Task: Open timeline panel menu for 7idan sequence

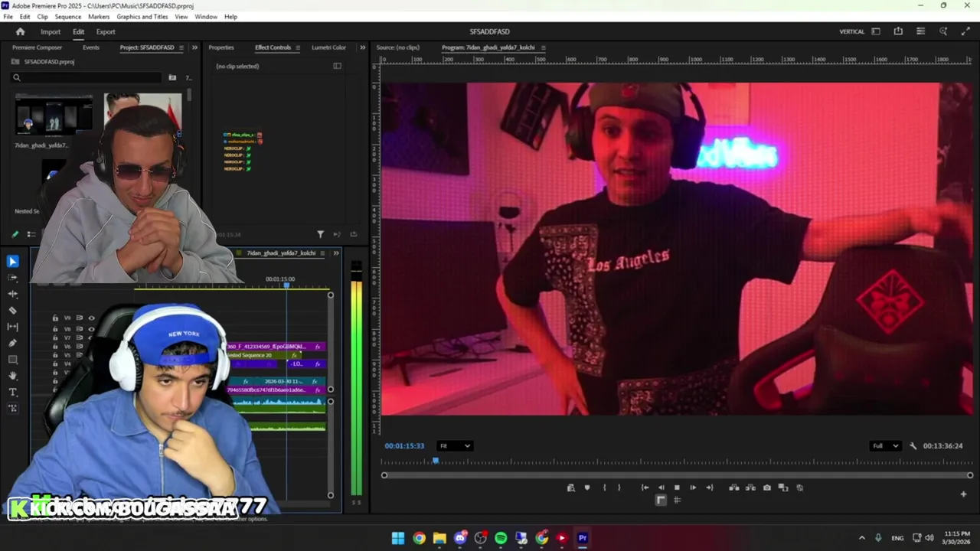Action: [322, 253]
